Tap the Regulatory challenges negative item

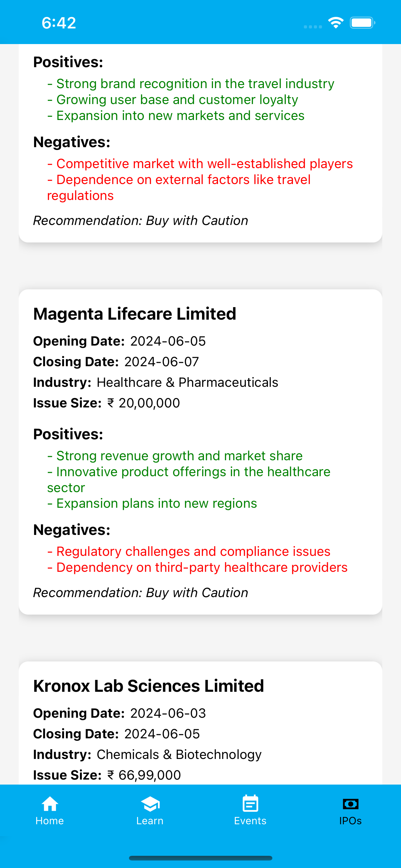click(x=189, y=551)
